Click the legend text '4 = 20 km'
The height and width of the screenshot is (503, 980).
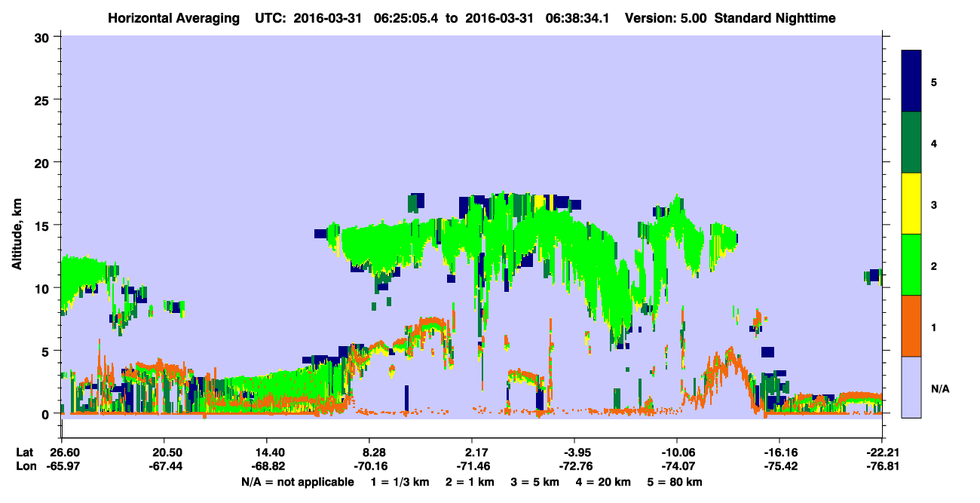(604, 482)
